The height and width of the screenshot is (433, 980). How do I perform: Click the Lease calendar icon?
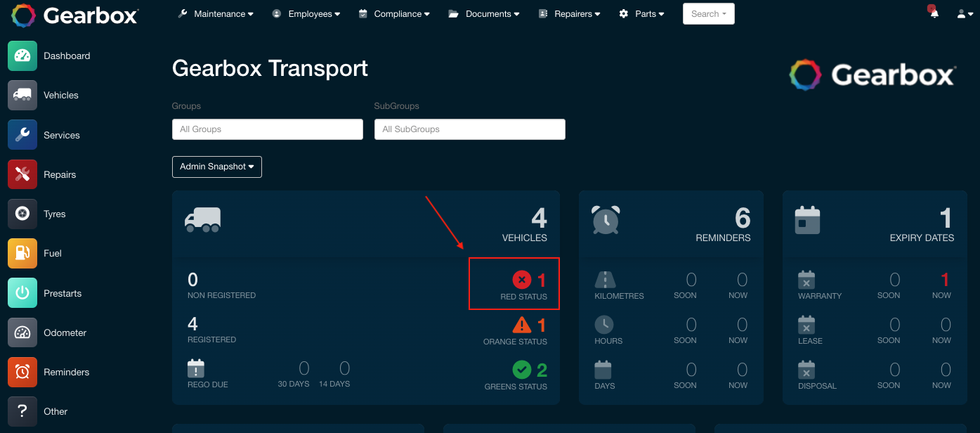806,325
